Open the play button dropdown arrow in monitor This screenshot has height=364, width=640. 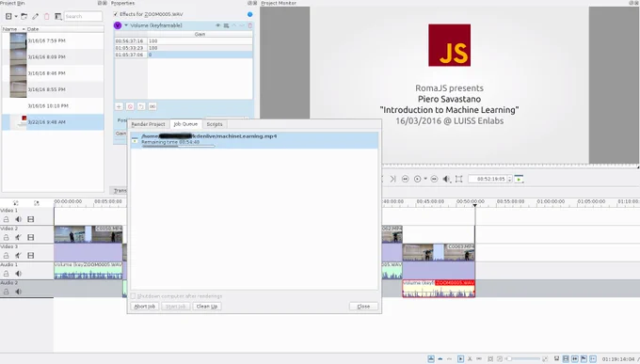coord(425,179)
